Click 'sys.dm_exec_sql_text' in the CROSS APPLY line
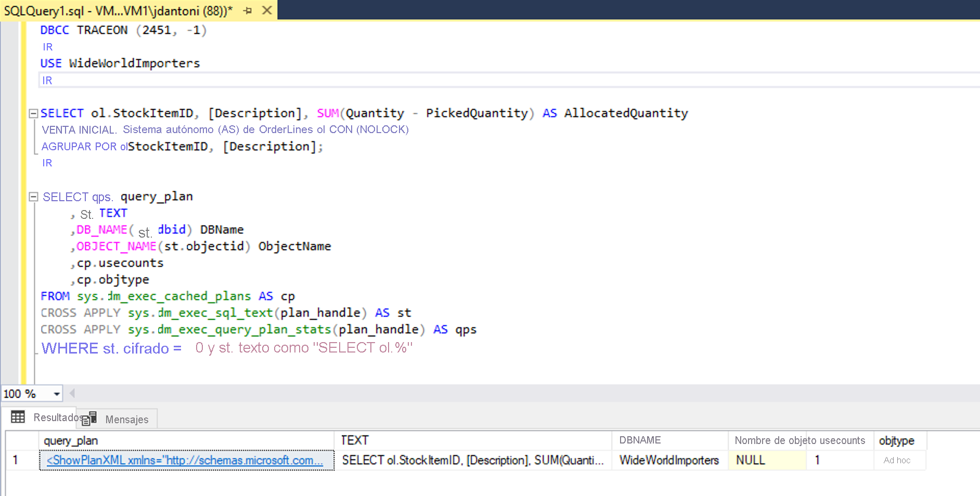The height and width of the screenshot is (496, 980). pyautogui.click(x=201, y=313)
